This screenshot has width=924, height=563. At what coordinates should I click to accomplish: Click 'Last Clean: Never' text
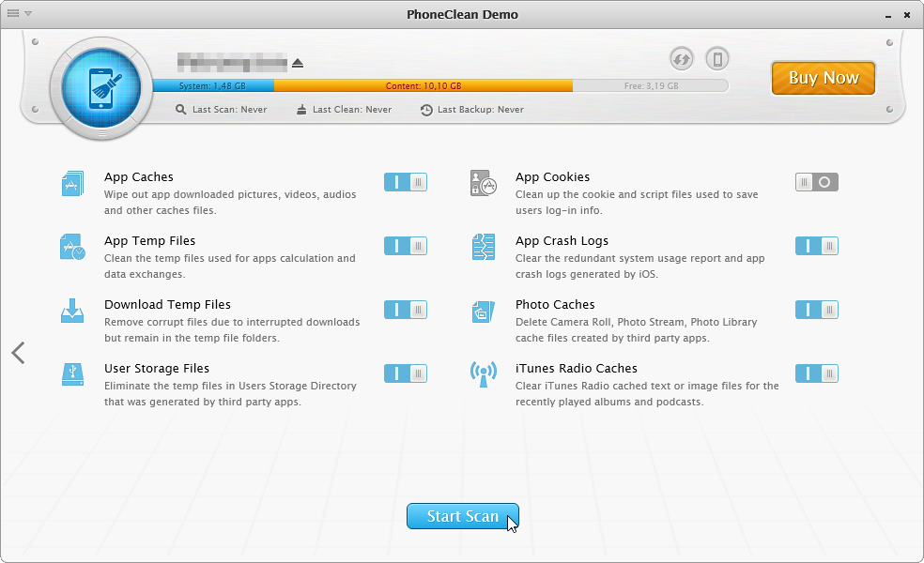[x=352, y=110]
